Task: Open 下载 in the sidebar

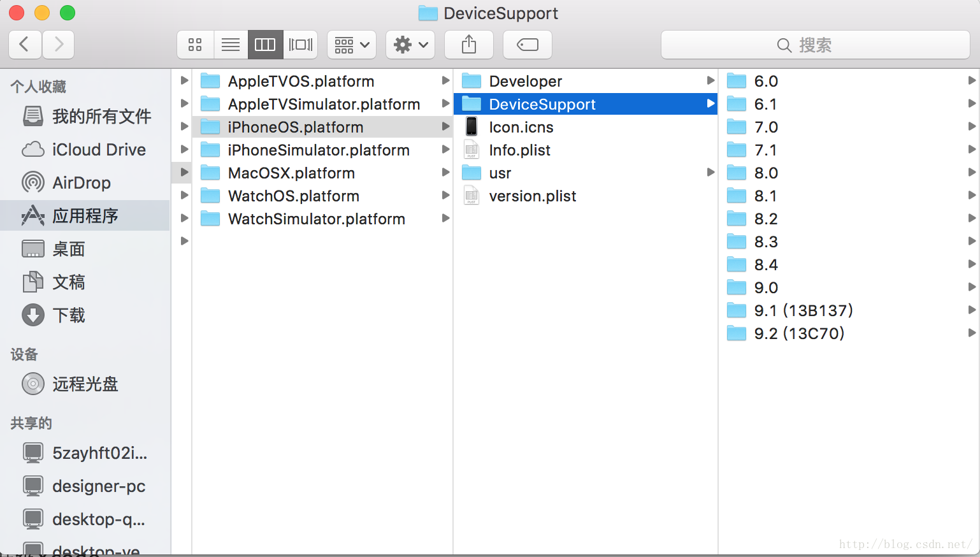Action: pyautogui.click(x=86, y=315)
